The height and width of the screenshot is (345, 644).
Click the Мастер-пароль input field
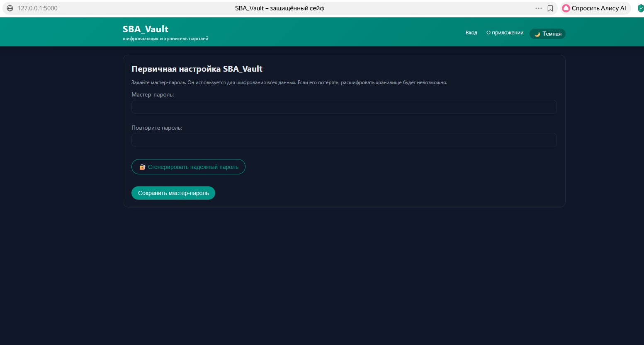[344, 107]
